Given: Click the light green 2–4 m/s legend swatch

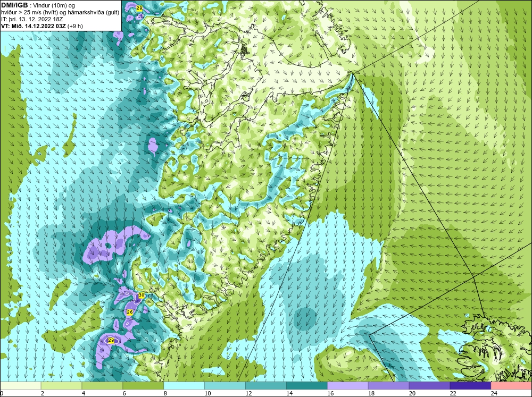Looking at the screenshot, I should click(61, 385).
